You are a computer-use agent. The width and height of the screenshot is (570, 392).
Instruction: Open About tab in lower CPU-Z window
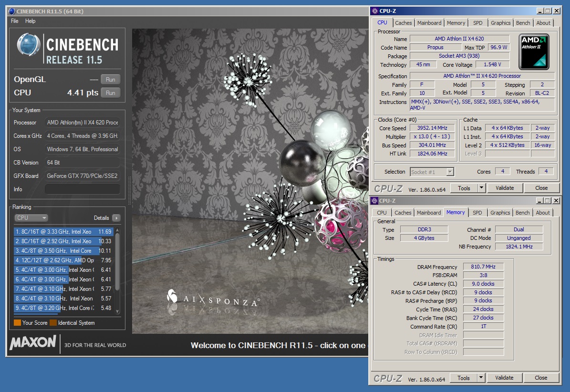(543, 213)
